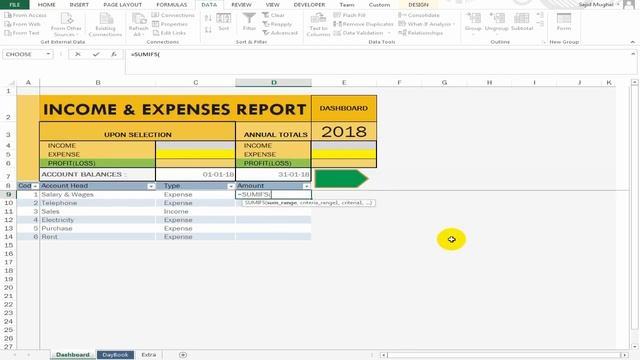Click the Salary & Wages cell
The image size is (640, 360).
coord(98,195)
